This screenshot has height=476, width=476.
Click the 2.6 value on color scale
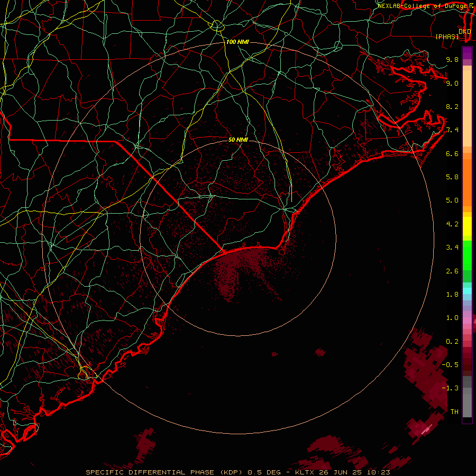[452, 271]
